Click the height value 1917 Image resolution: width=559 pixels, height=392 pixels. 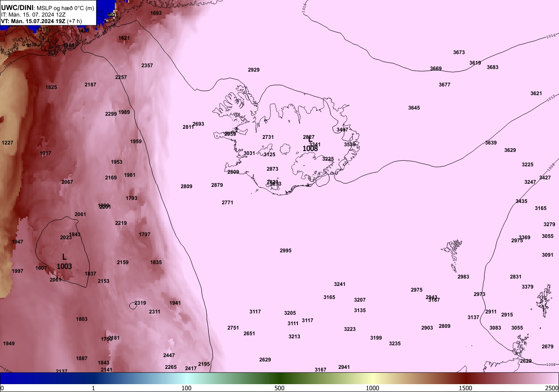coord(45,153)
